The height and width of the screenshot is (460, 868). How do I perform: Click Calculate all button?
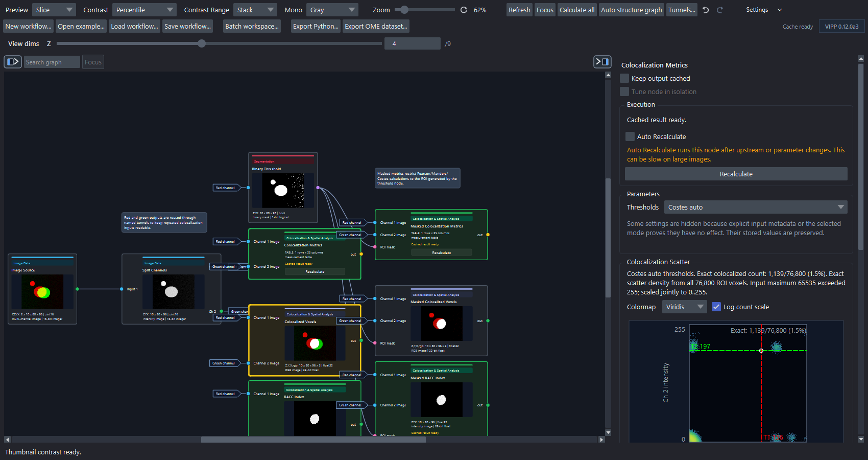577,10
